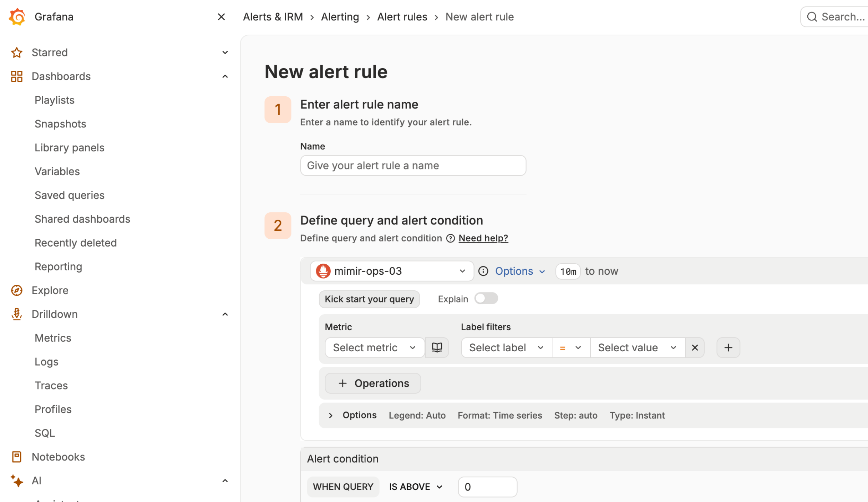The width and height of the screenshot is (868, 502).
Task: Open Snapshots in sidebar
Action: 60,124
